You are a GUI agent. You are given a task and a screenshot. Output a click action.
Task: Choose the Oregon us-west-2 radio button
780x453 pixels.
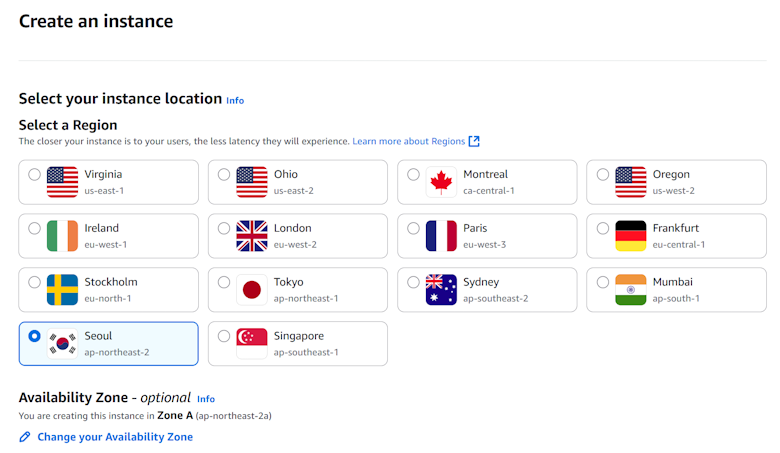coord(603,174)
